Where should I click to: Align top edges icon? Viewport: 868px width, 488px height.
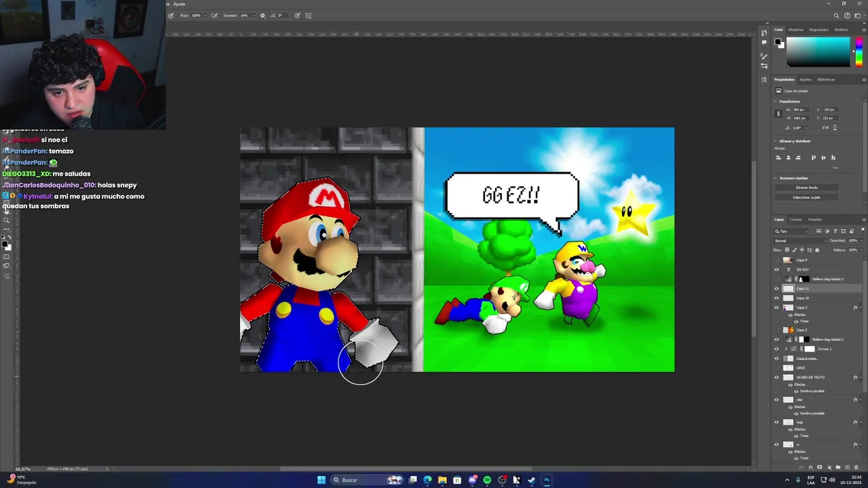(x=814, y=157)
